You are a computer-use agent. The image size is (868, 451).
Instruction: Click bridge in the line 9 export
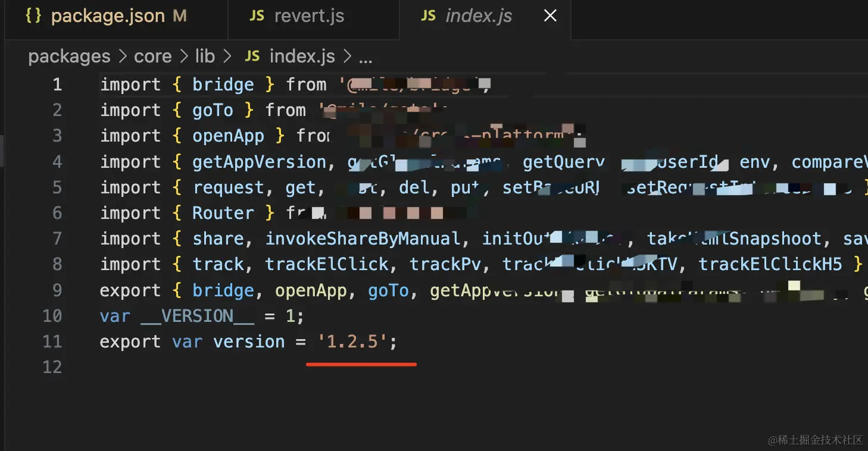tap(223, 290)
